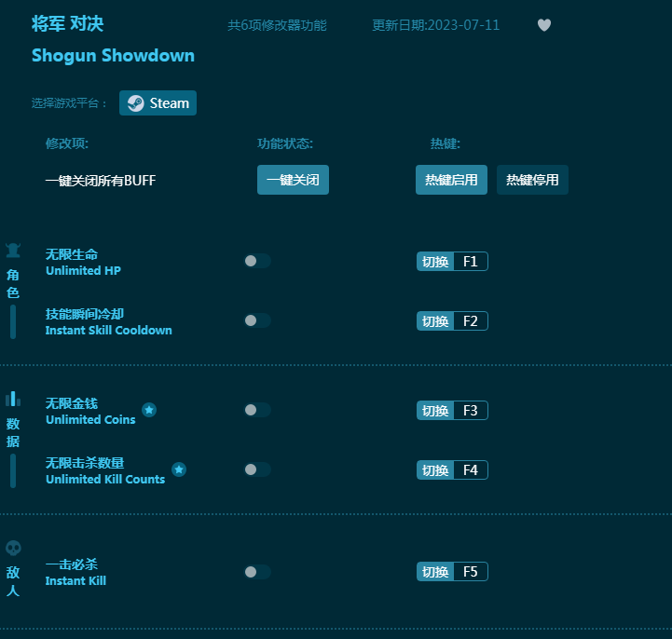Click update date 2023-07-11 text
Screen dimensions: 672x639
(x=436, y=25)
